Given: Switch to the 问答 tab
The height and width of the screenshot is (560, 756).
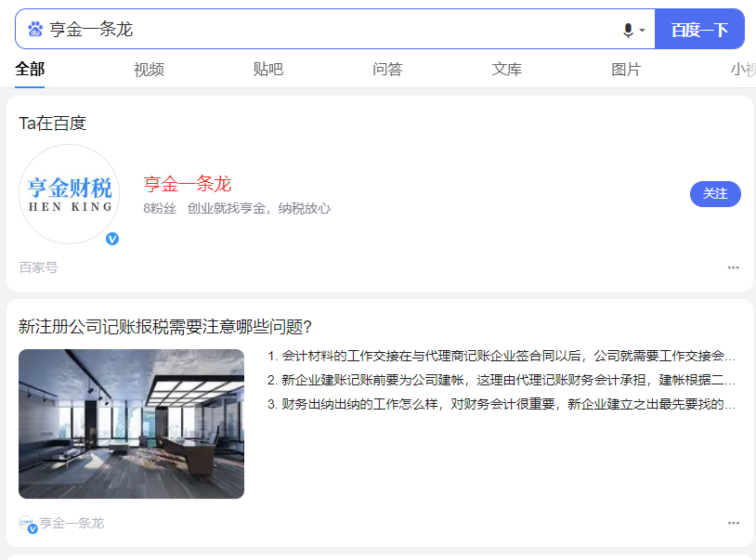Looking at the screenshot, I should [x=387, y=70].
